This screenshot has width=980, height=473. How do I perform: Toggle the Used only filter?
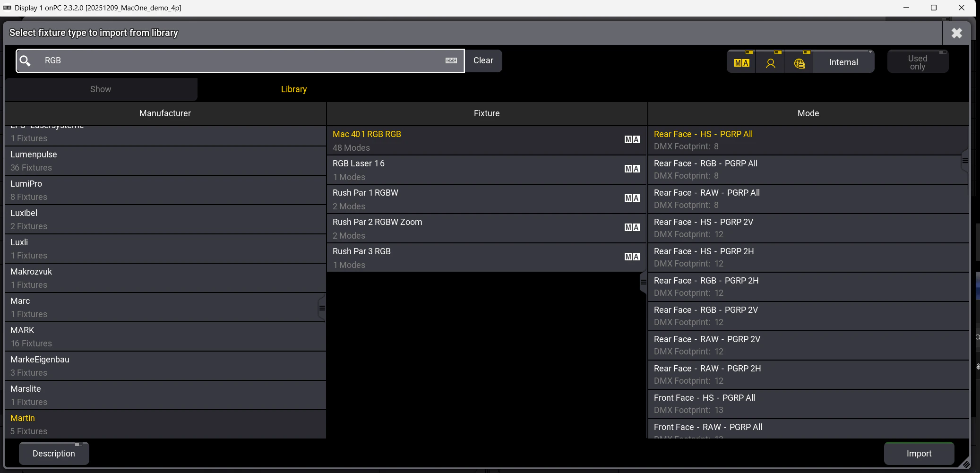coord(918,61)
